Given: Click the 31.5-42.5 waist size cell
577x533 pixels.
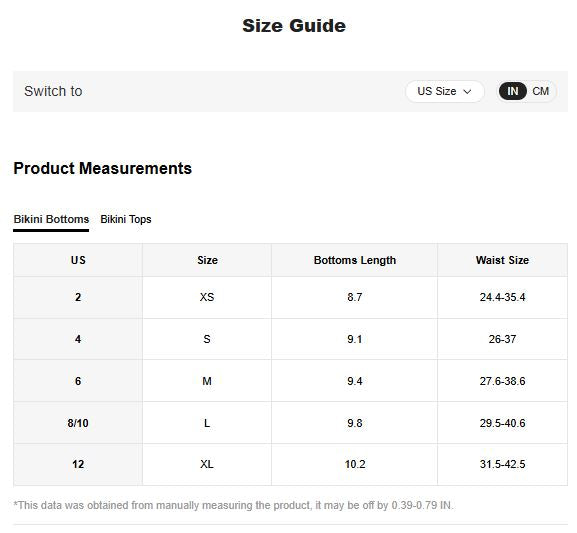Looking at the screenshot, I should (502, 464).
